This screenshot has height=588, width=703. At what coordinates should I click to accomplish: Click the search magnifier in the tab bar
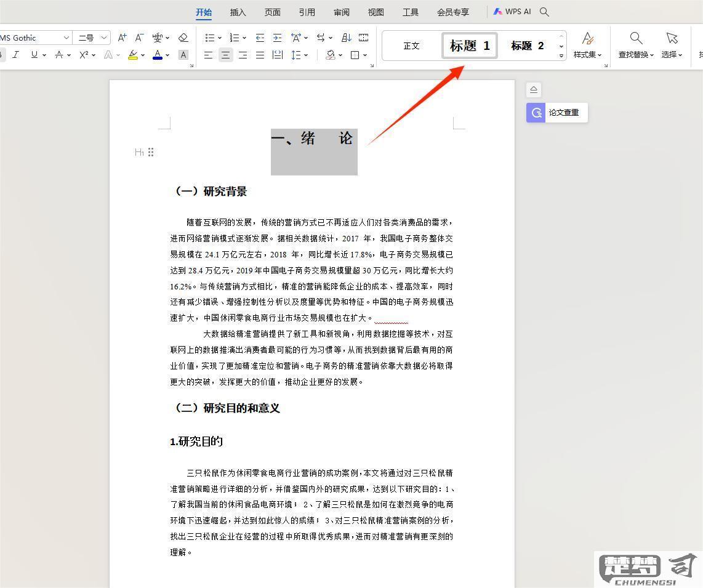[x=544, y=12]
